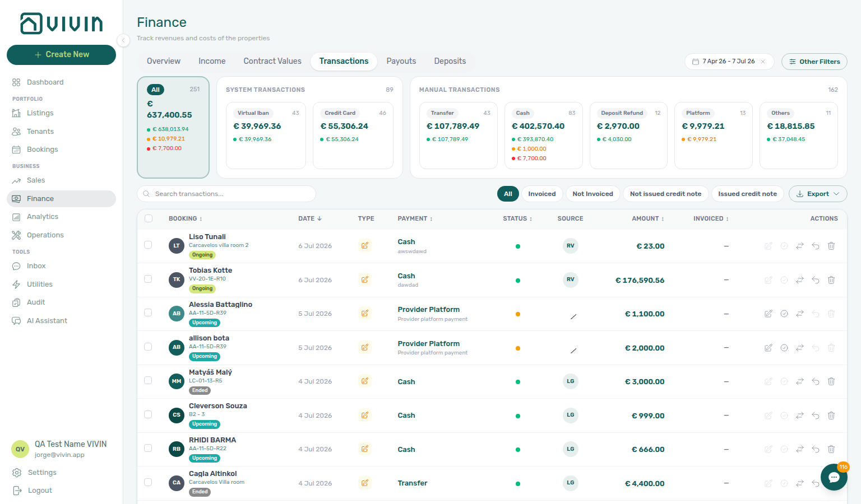
Task: Open the Contract Values tab
Action: click(x=272, y=62)
